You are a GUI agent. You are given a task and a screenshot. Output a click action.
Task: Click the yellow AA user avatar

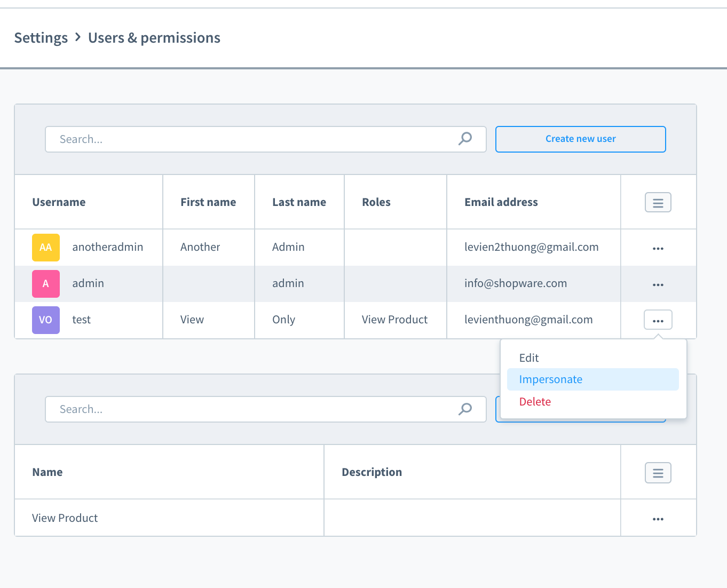click(x=46, y=248)
